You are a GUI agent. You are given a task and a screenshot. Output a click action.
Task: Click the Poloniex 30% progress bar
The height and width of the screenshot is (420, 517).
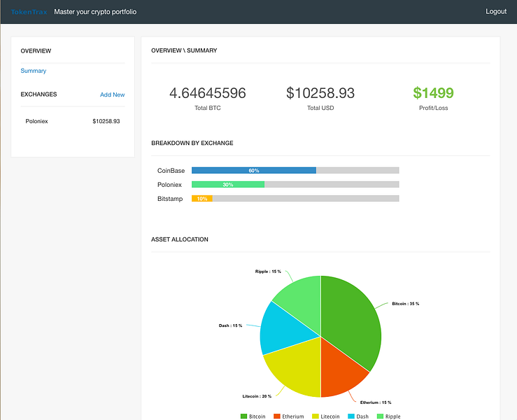pos(295,184)
